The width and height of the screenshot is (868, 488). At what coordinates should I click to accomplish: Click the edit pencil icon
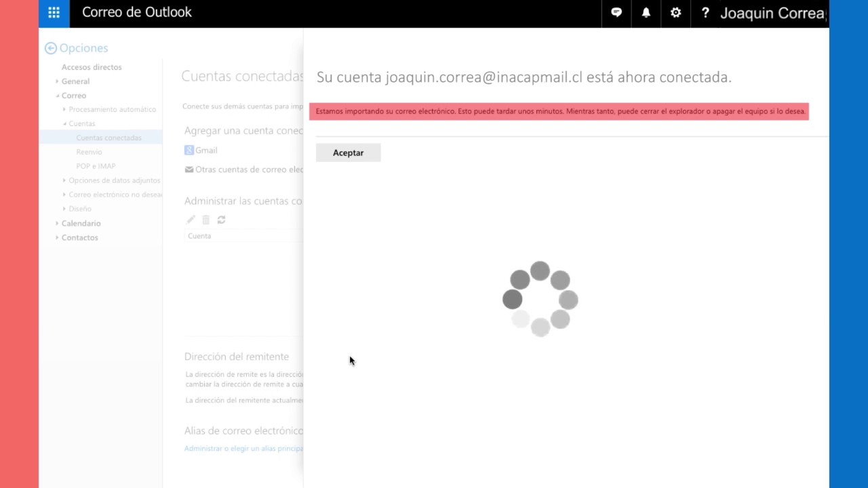(x=191, y=220)
